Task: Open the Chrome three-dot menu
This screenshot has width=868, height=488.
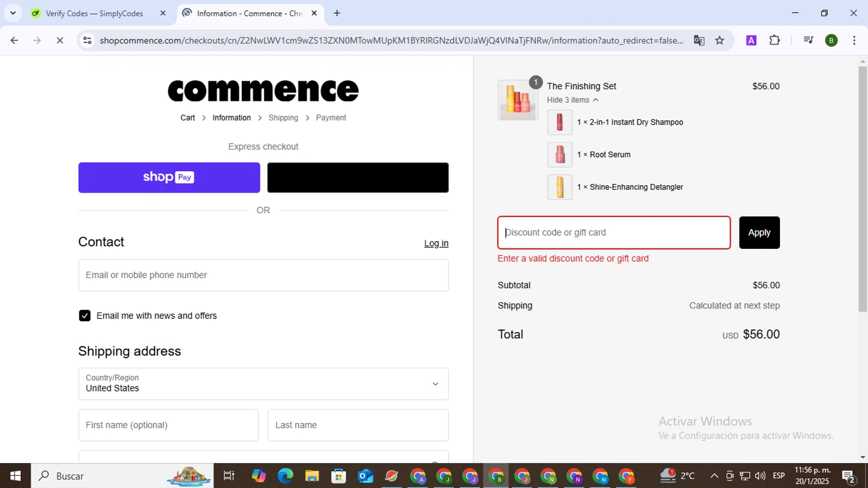Action: click(x=854, y=41)
